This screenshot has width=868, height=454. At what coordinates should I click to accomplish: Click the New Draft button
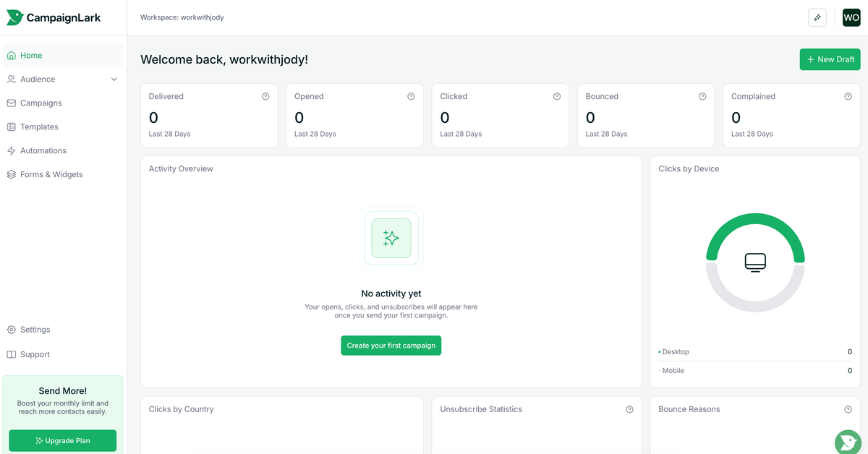830,59
